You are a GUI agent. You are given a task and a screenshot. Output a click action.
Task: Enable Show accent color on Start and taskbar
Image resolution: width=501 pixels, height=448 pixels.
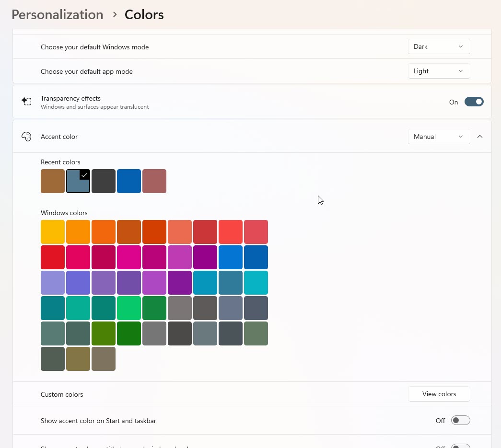pos(460,420)
